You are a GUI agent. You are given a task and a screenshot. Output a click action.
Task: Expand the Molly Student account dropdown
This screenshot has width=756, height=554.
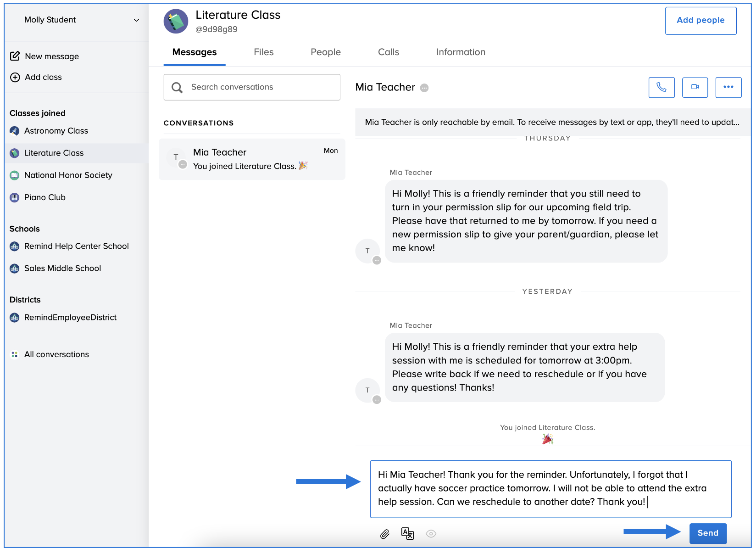click(x=136, y=20)
